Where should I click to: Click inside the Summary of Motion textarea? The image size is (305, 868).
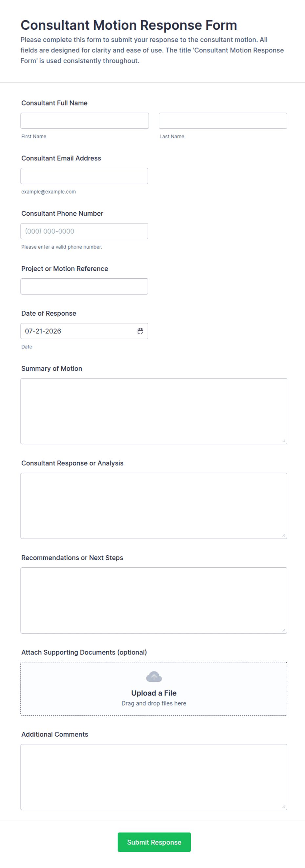(x=154, y=411)
